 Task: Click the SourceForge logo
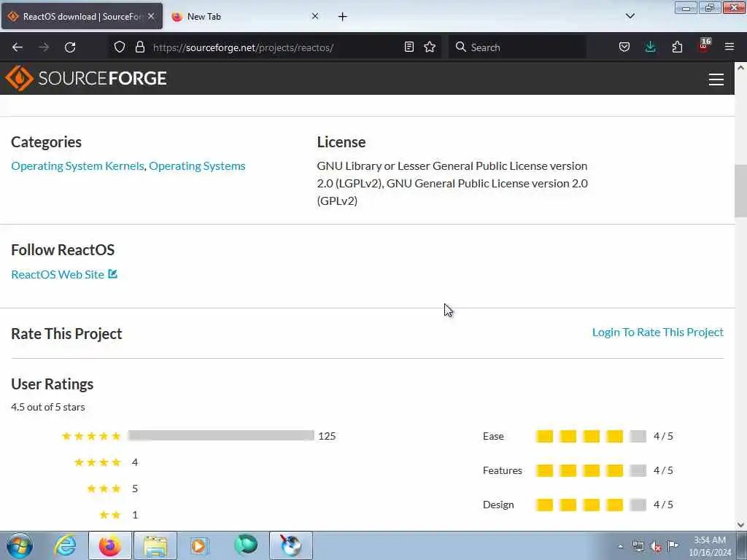coord(86,78)
